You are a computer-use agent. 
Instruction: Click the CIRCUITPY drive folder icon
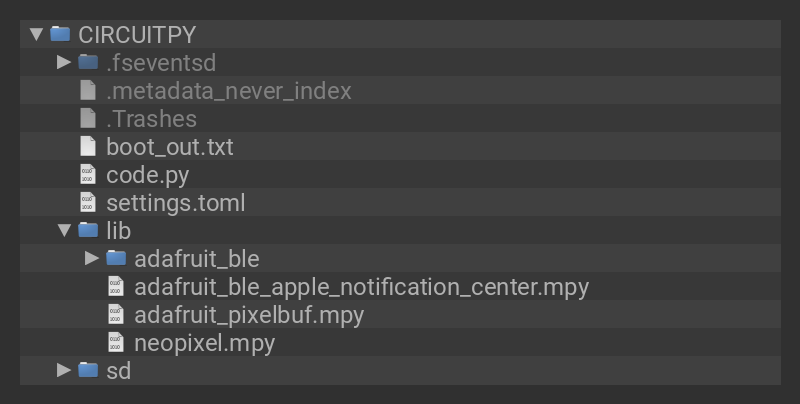tap(60, 34)
